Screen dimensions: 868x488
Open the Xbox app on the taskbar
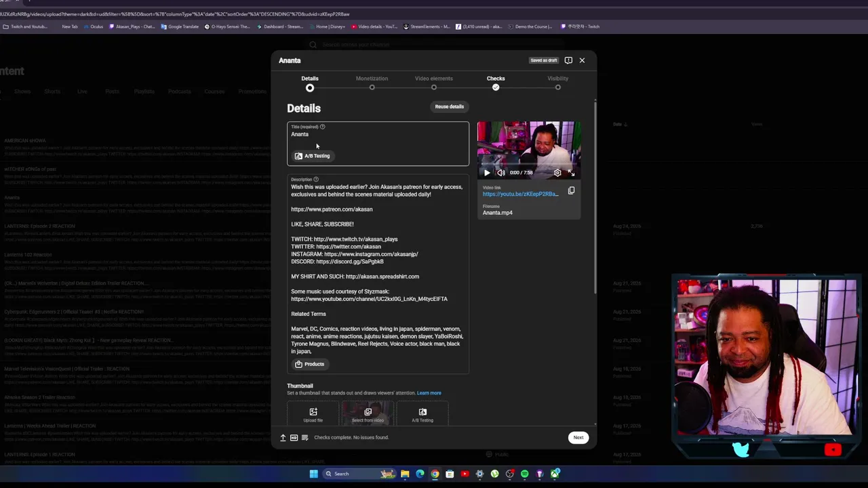[555, 474]
